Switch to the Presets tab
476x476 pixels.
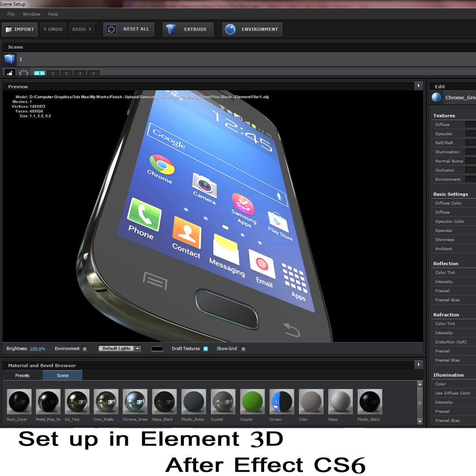pos(22,376)
